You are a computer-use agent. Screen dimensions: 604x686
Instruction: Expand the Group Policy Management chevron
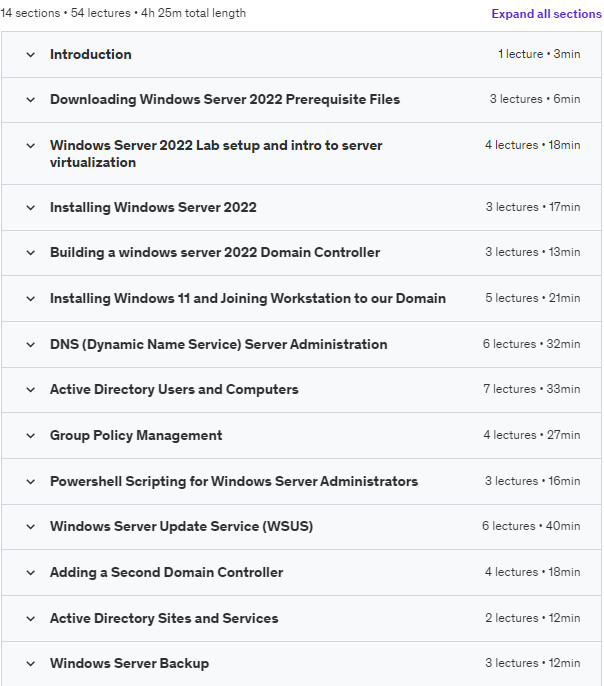[x=31, y=436]
